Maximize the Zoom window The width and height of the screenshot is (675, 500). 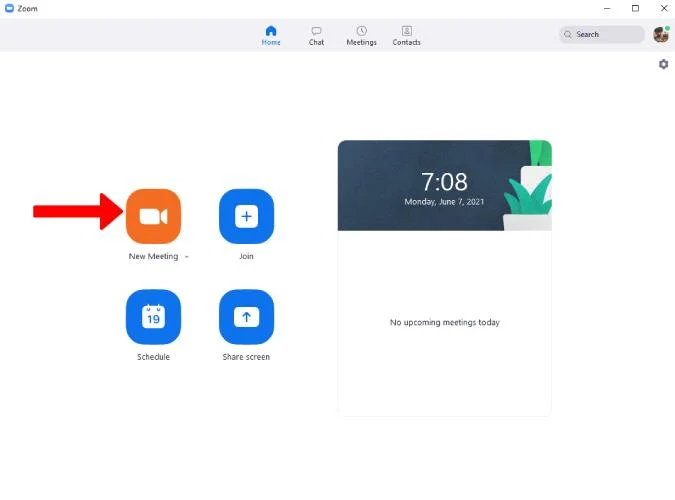click(635, 8)
